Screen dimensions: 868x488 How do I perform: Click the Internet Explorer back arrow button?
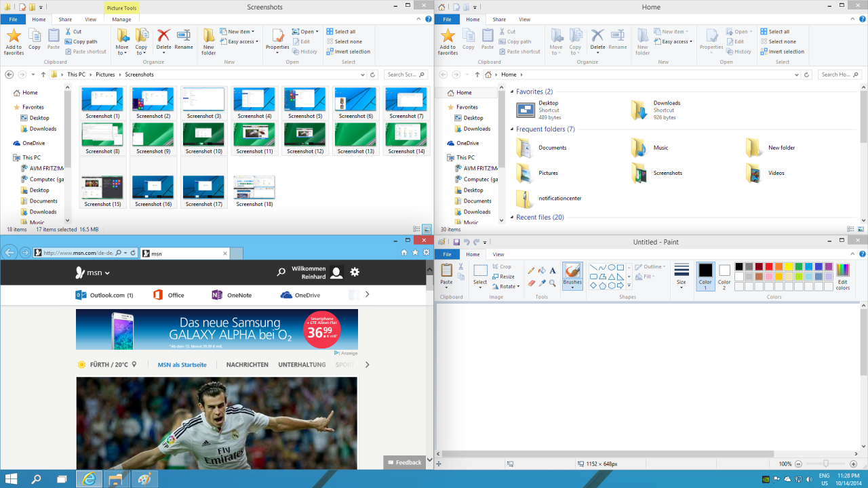9,253
